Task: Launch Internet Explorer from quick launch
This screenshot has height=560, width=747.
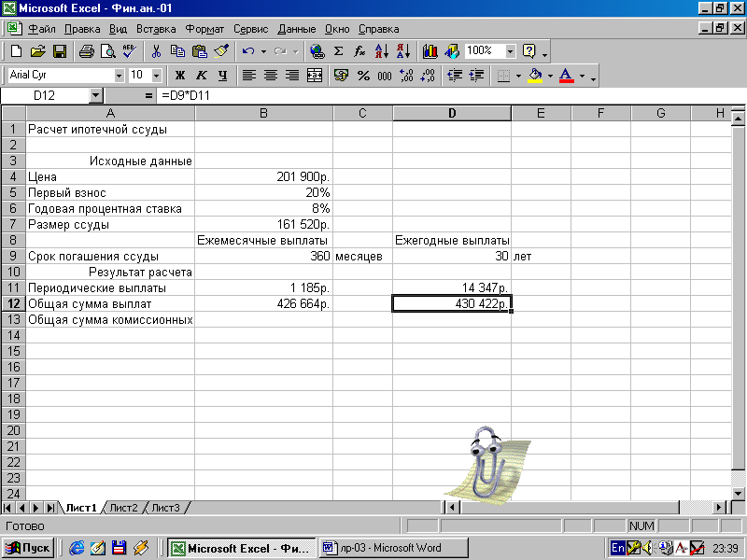Action: (77, 548)
